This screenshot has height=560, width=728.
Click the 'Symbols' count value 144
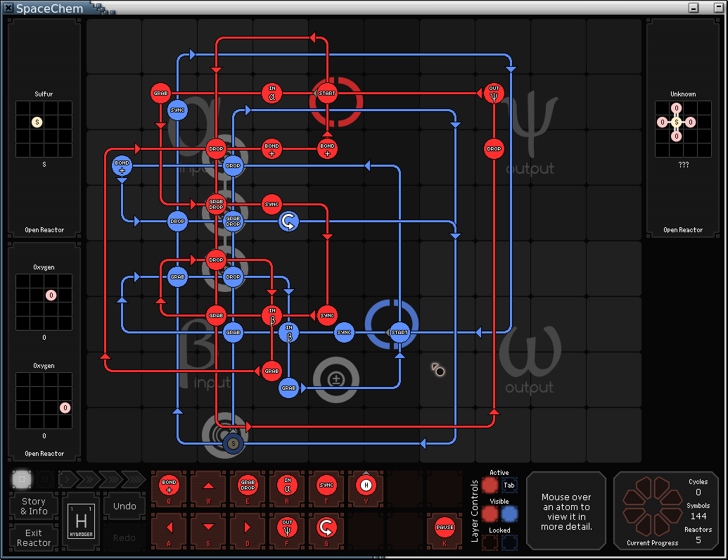point(698,516)
